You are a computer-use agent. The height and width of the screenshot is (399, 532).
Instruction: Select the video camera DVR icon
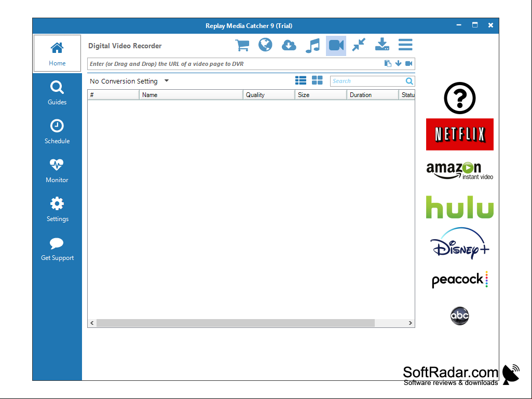336,46
